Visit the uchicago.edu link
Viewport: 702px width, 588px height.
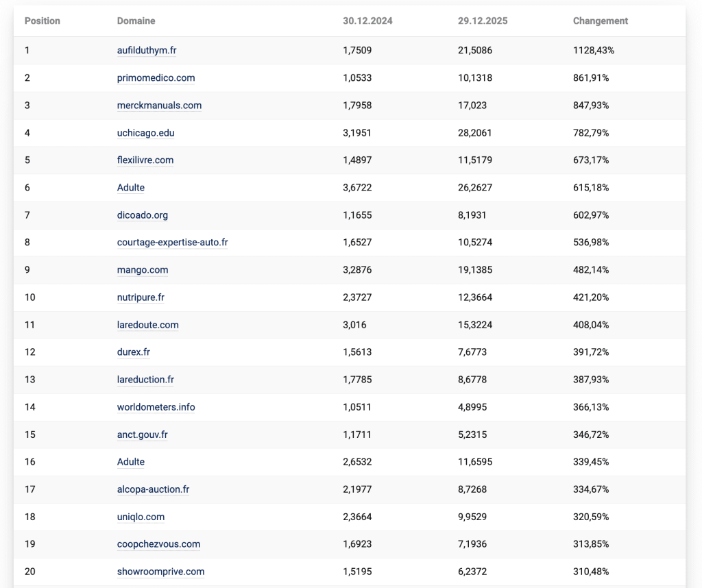click(145, 133)
